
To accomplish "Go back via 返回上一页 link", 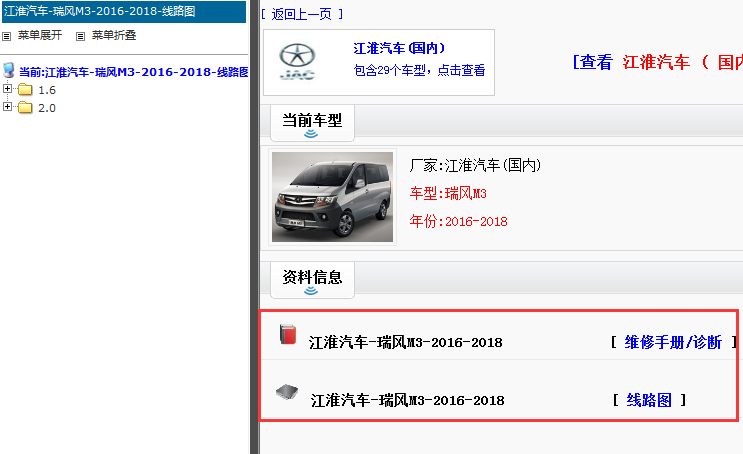I will point(301,14).
